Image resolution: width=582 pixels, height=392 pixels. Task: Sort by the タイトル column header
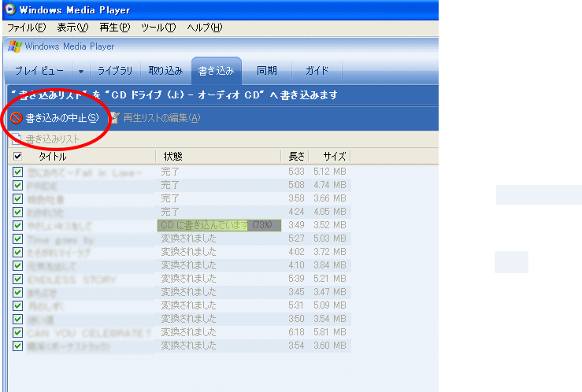pyautogui.click(x=52, y=156)
